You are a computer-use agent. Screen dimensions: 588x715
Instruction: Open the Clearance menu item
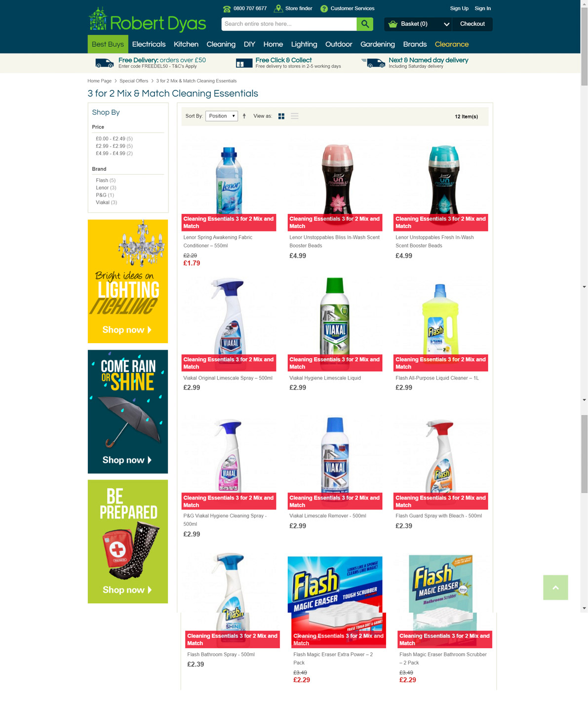point(452,44)
